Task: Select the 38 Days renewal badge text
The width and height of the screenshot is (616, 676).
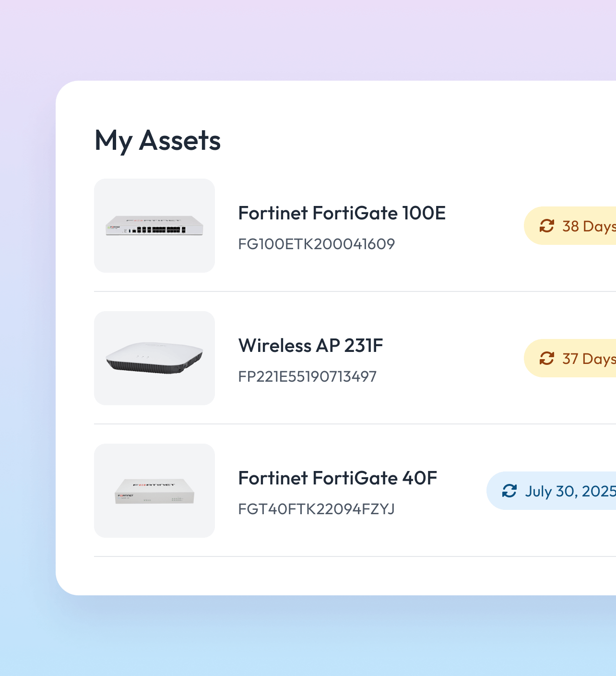Action: (589, 226)
